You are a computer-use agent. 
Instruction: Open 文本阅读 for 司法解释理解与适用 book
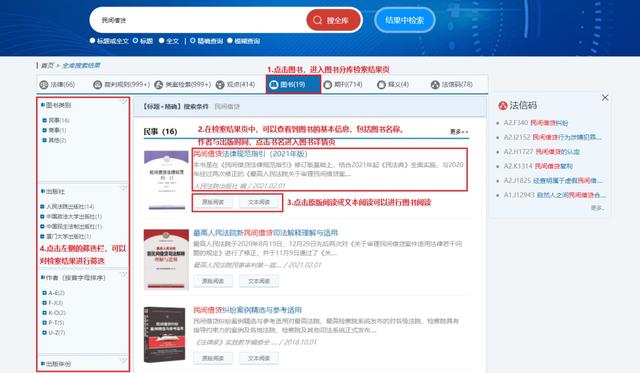click(x=259, y=281)
